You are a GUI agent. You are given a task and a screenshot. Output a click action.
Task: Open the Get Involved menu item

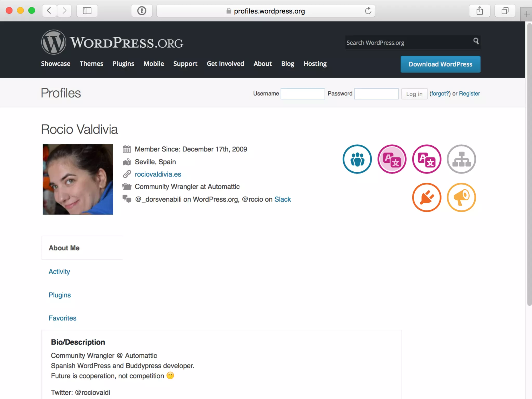(x=225, y=64)
